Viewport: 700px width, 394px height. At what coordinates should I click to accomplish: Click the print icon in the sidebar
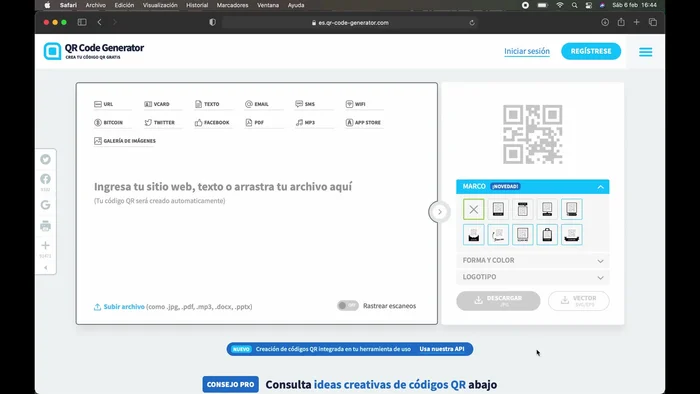(x=45, y=226)
